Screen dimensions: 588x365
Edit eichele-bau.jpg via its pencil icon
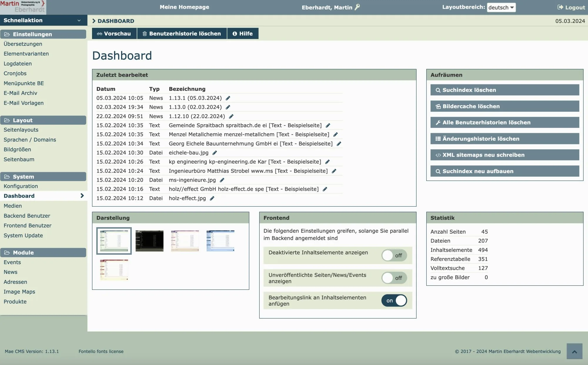point(215,153)
